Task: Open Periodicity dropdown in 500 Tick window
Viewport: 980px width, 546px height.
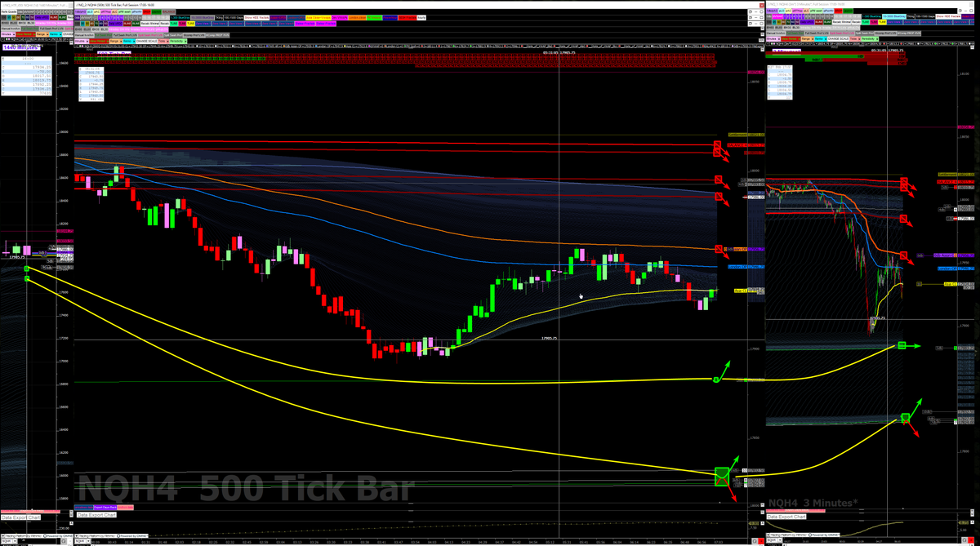Action: click(x=178, y=42)
